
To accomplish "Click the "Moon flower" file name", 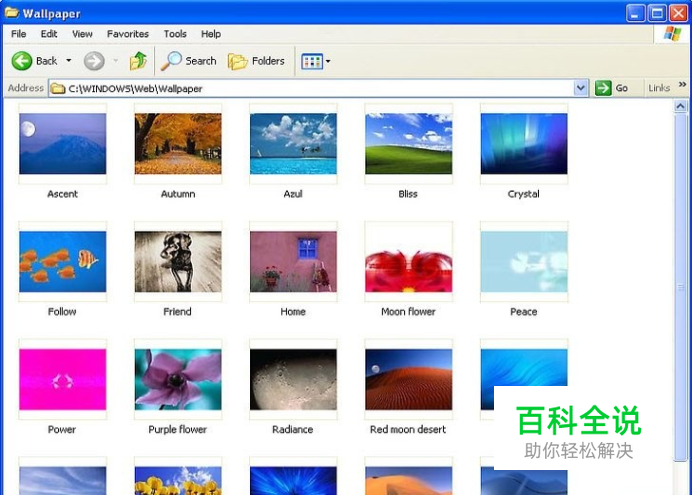I will (408, 311).
